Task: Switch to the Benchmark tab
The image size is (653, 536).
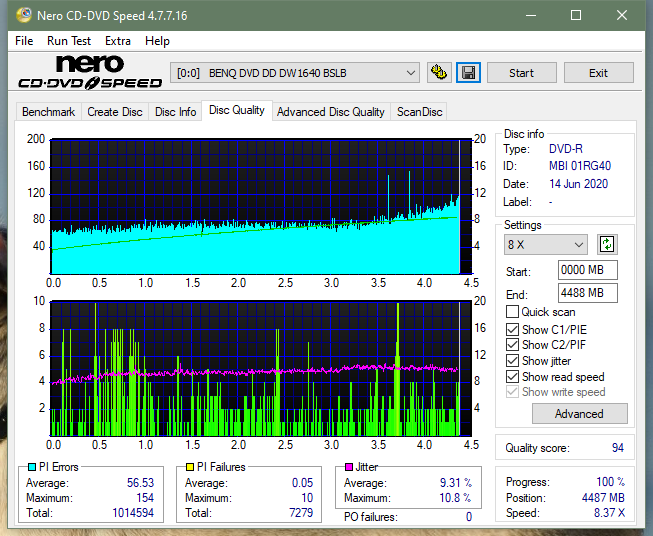Action: pos(49,112)
